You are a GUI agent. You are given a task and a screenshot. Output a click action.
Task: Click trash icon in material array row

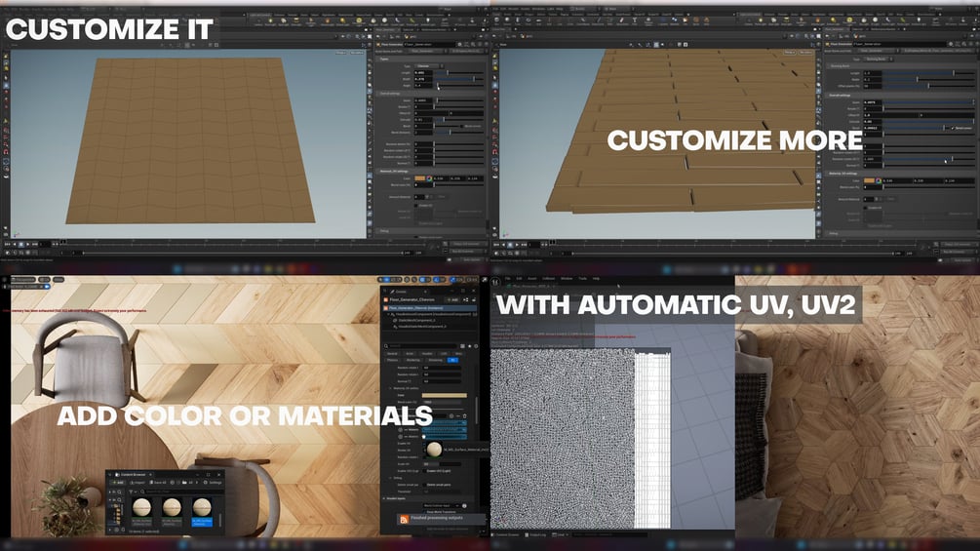(x=464, y=415)
